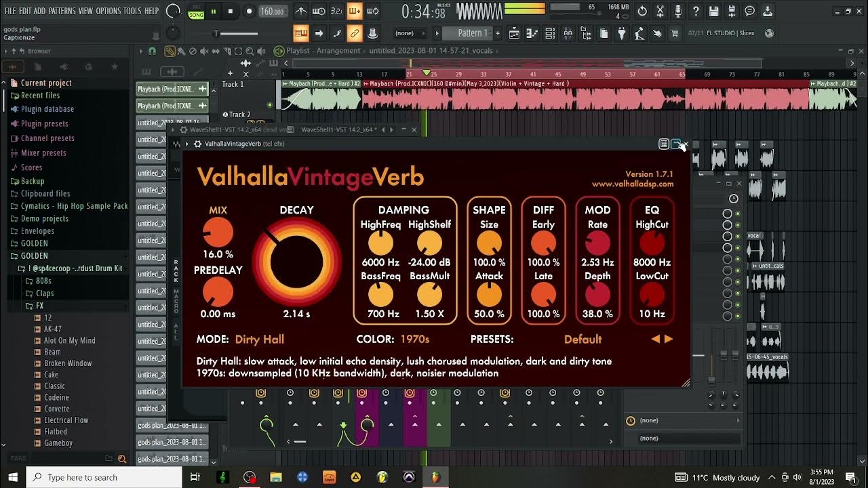Open File Explorer from taskbar
868x488 pixels.
275,477
